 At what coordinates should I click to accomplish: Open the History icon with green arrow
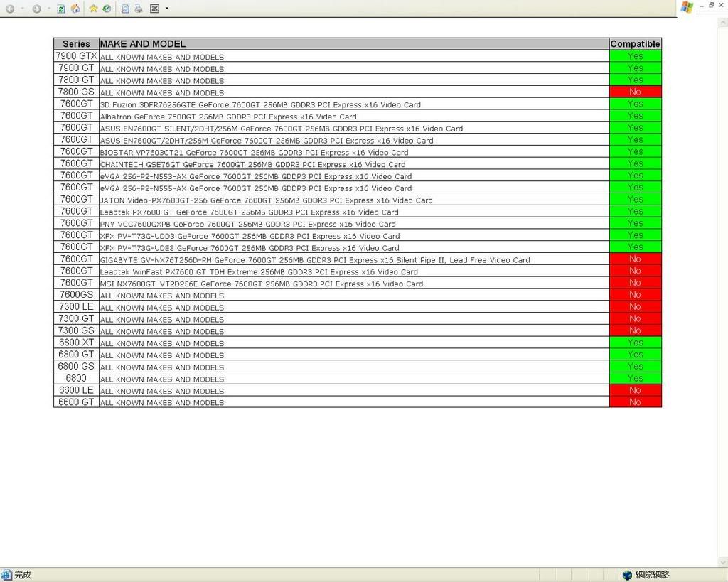click(x=107, y=9)
